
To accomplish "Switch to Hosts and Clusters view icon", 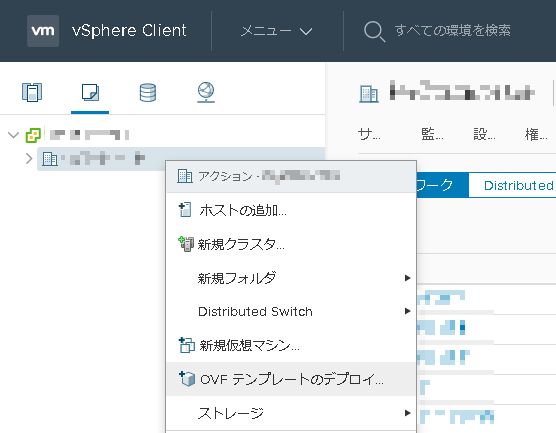I will [x=32, y=92].
